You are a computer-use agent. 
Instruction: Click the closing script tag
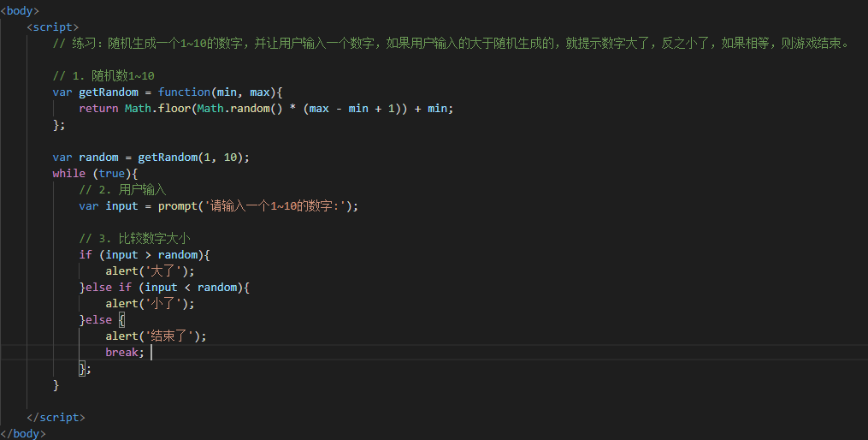(56, 417)
